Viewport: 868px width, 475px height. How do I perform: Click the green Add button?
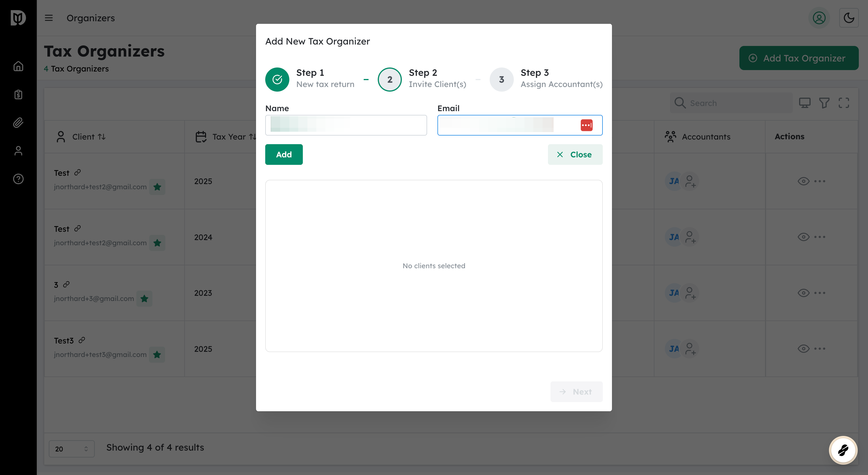tap(284, 155)
